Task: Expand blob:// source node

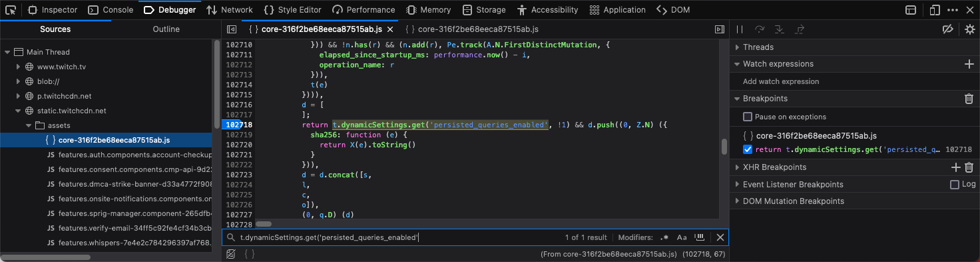Action: pyautogui.click(x=19, y=81)
